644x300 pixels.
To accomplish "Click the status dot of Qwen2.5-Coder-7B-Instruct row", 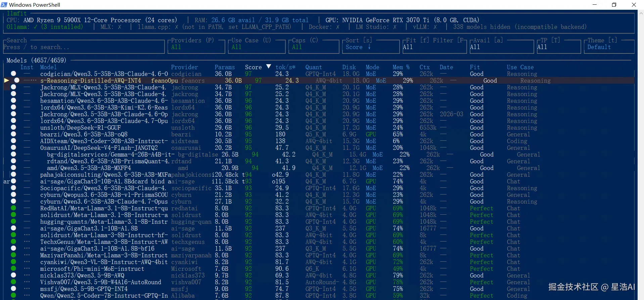I will click(x=13, y=295).
